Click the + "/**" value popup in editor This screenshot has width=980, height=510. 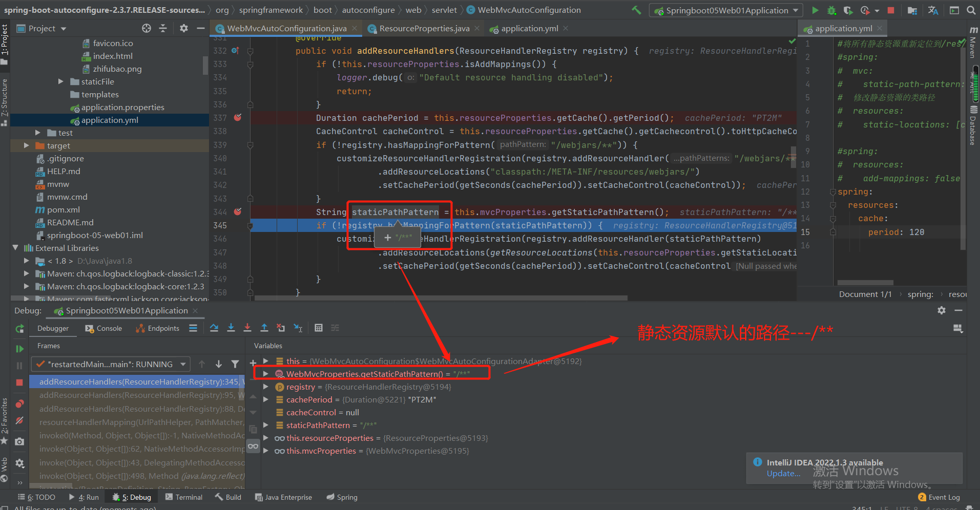[x=398, y=237]
